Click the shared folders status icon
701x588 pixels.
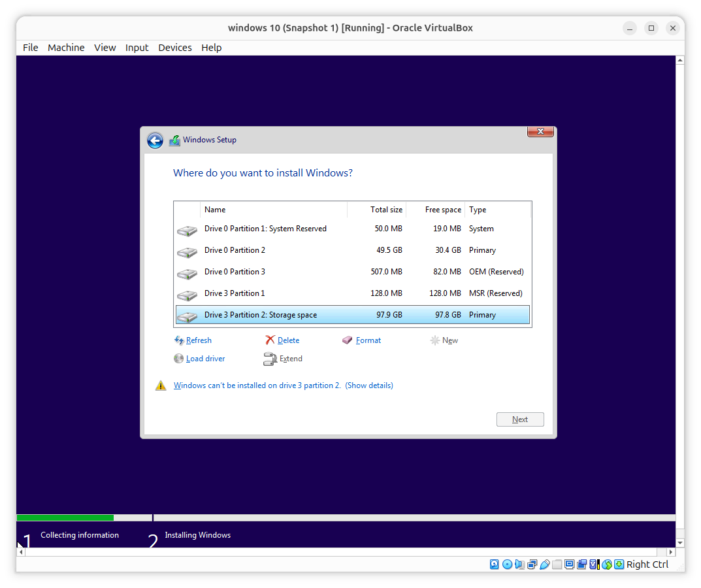(x=557, y=564)
